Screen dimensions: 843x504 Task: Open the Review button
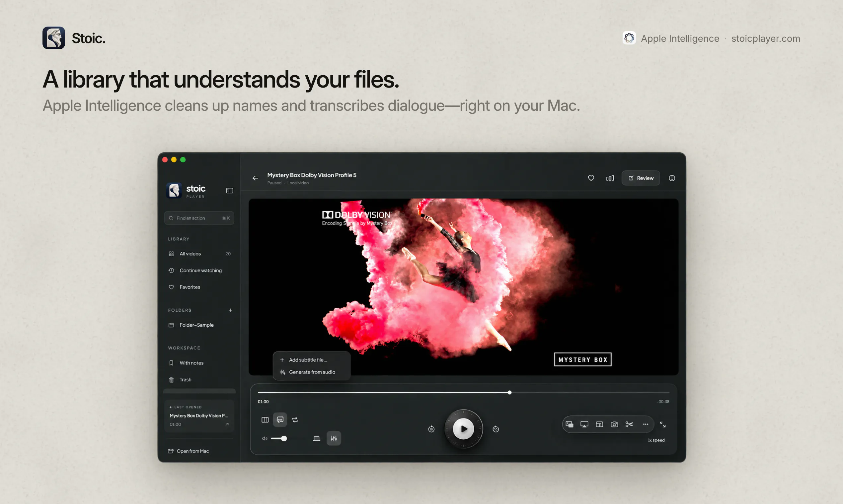tap(641, 178)
